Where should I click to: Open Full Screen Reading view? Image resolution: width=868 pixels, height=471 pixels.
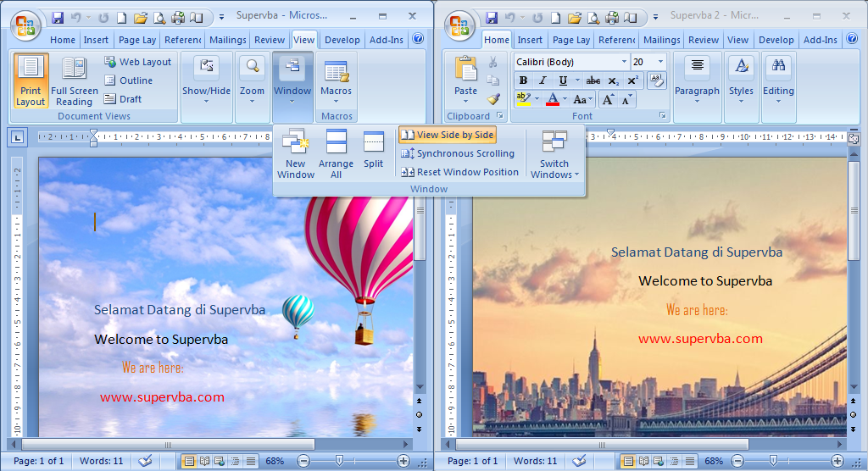click(x=75, y=80)
